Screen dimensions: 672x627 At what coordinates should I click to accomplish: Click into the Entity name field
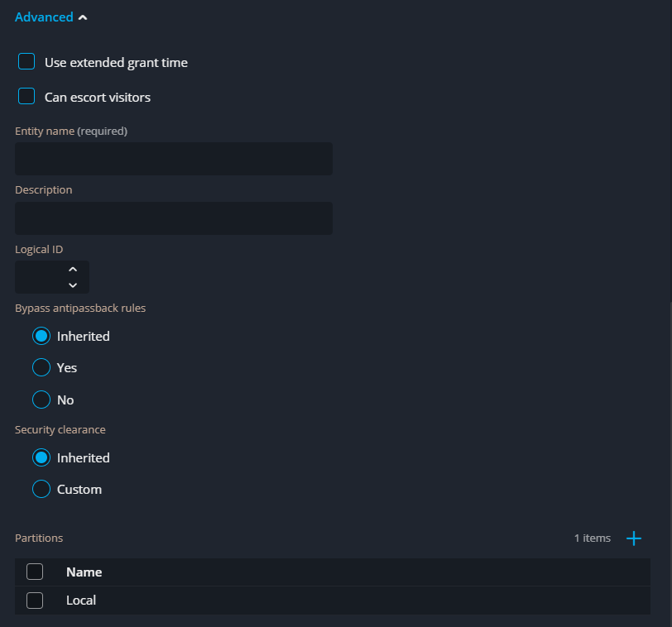174,158
